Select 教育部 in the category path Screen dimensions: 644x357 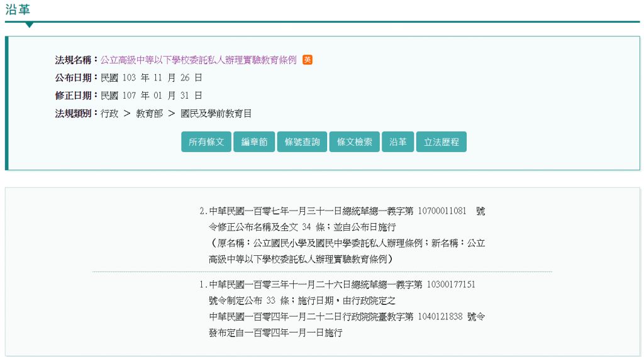click(149, 114)
